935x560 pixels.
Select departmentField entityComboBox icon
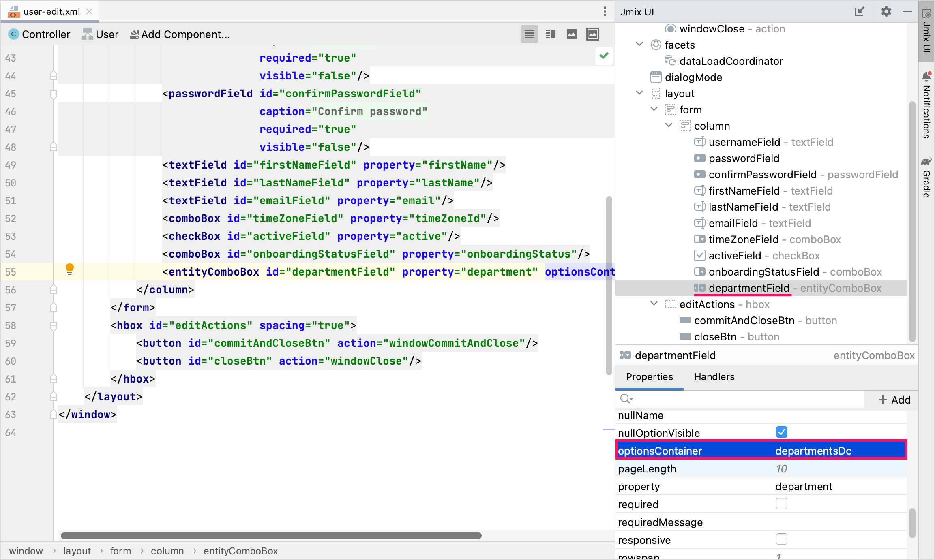tap(699, 288)
